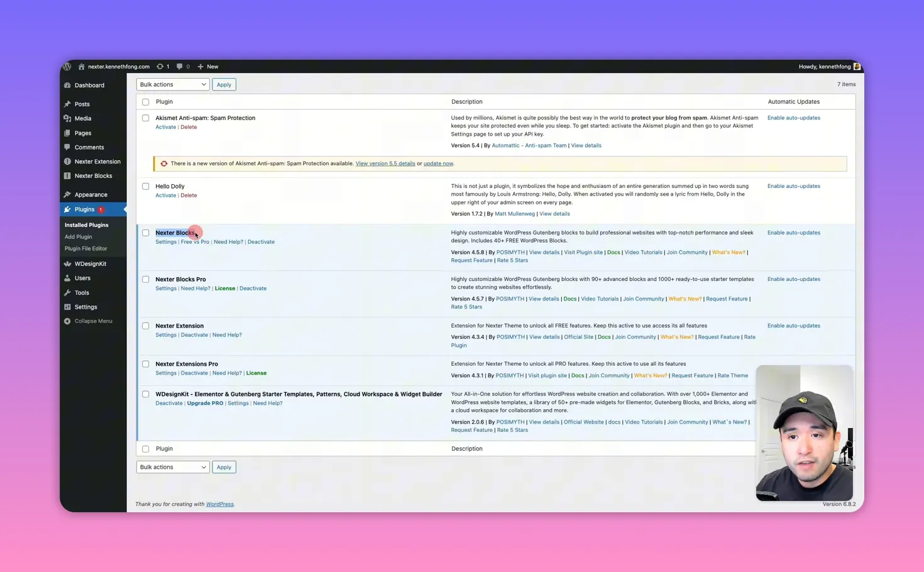
Task: Click the New menu in the admin bar
Action: [x=207, y=66]
